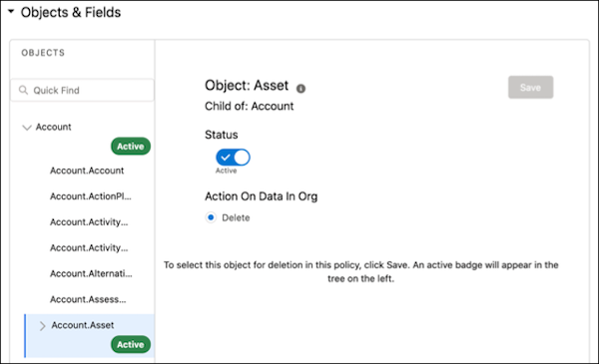Select the Account.Alternati... tree item
599x364 pixels.
click(x=91, y=273)
